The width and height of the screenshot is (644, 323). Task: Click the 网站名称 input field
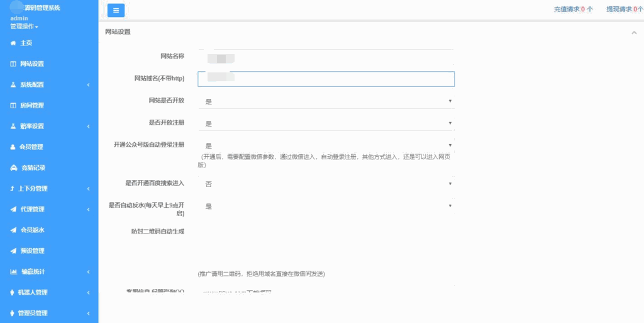click(326, 57)
